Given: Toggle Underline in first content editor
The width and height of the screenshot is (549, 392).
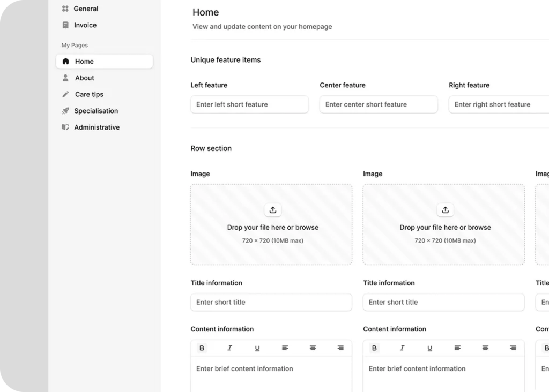Looking at the screenshot, I should 257,348.
